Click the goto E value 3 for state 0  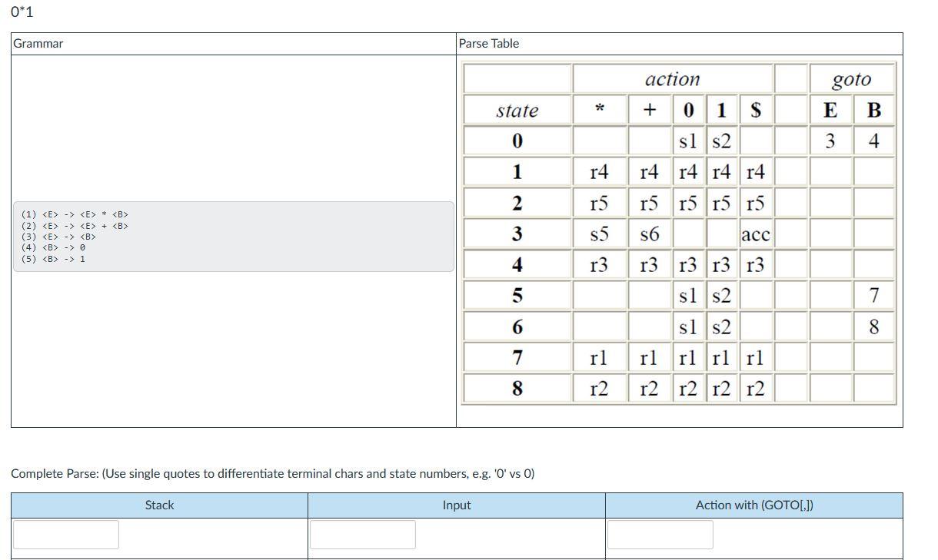tap(830, 141)
